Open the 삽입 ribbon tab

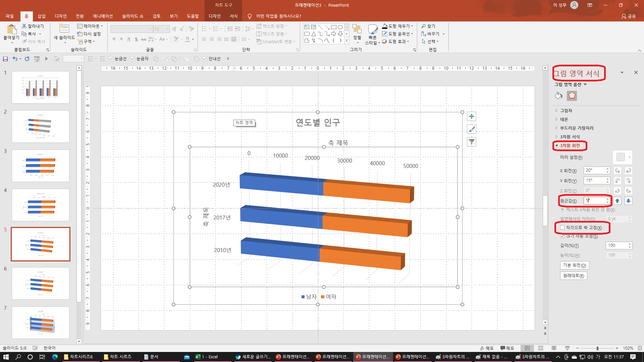(x=42, y=16)
